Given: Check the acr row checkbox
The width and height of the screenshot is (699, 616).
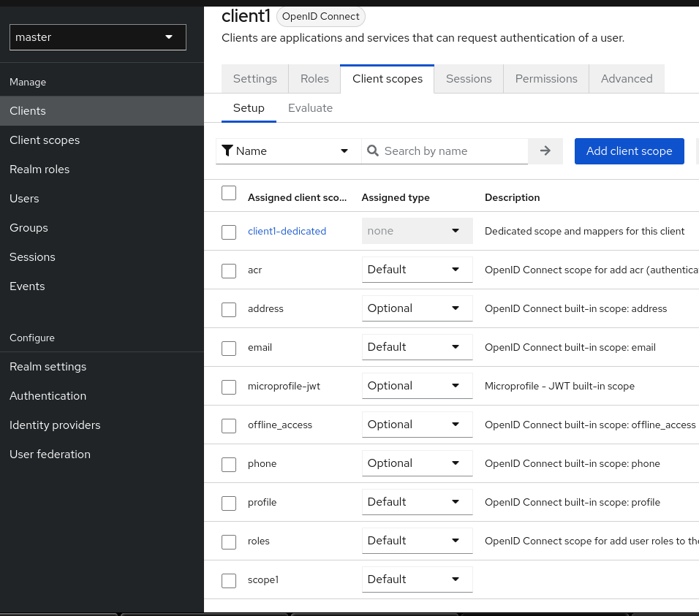Looking at the screenshot, I should 229,271.
